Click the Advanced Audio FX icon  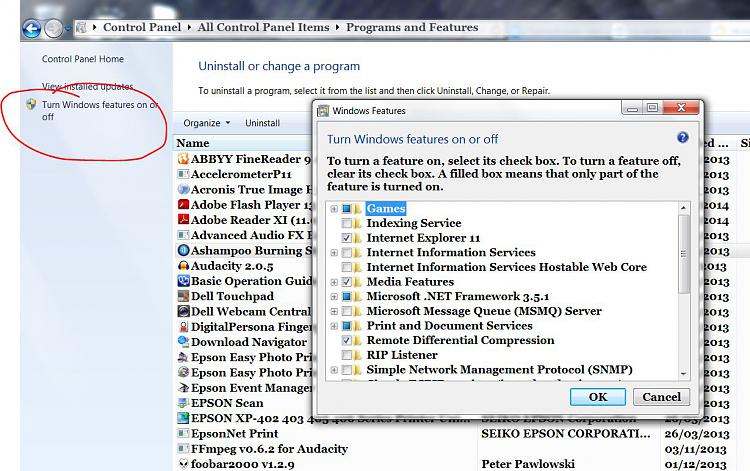(183, 235)
